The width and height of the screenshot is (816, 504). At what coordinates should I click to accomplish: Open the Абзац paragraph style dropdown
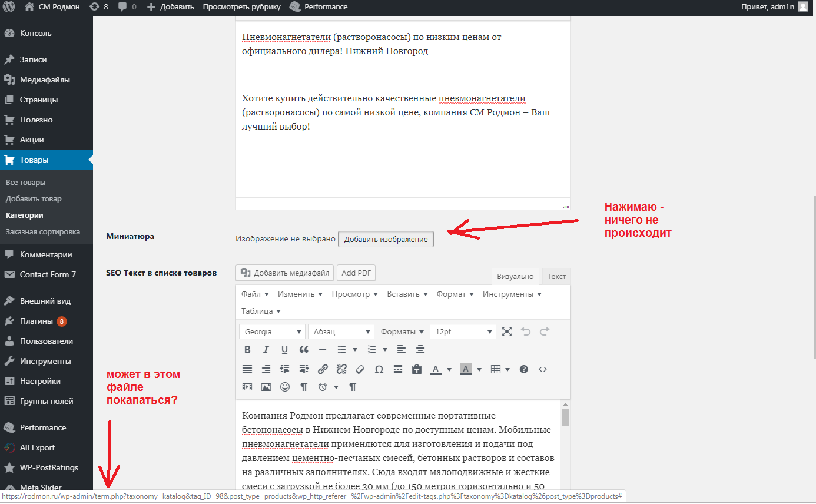[x=341, y=331]
